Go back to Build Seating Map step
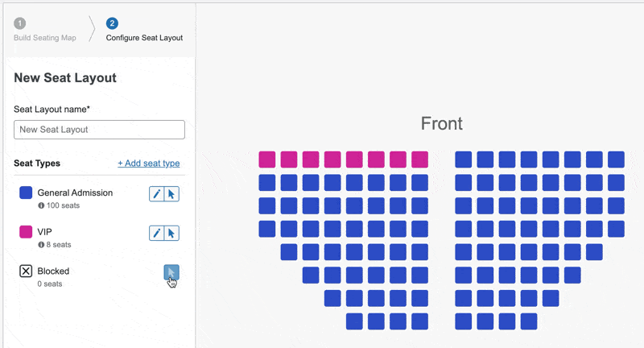 click(x=46, y=38)
